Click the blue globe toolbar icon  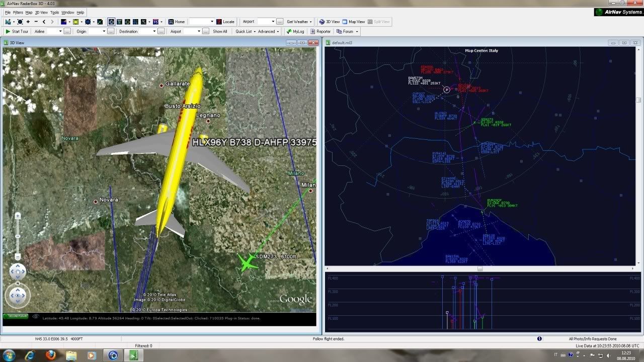(88, 22)
